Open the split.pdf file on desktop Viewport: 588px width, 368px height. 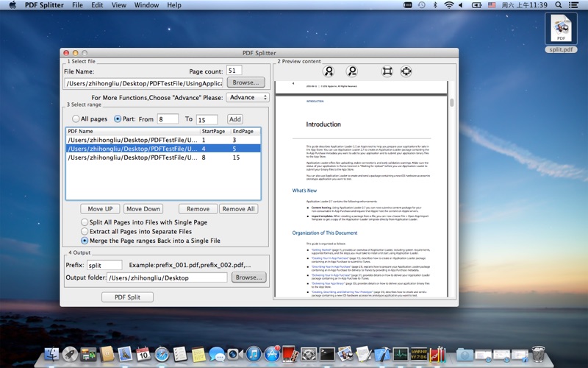tap(561, 32)
